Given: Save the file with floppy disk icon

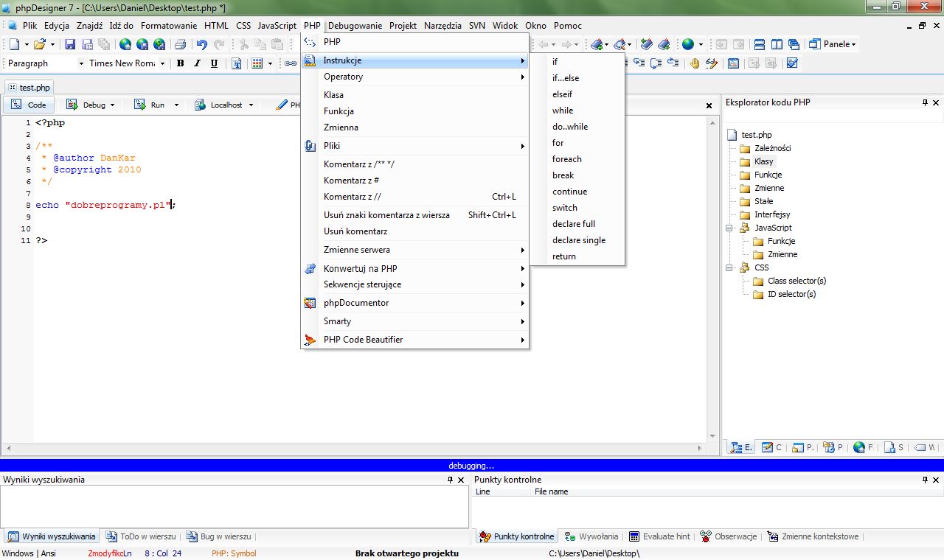Looking at the screenshot, I should 70,44.
